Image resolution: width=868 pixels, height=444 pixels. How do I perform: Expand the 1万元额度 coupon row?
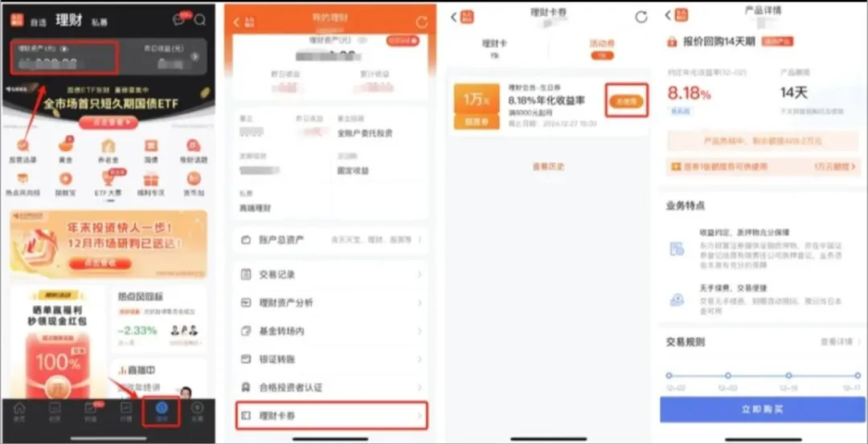[764, 166]
